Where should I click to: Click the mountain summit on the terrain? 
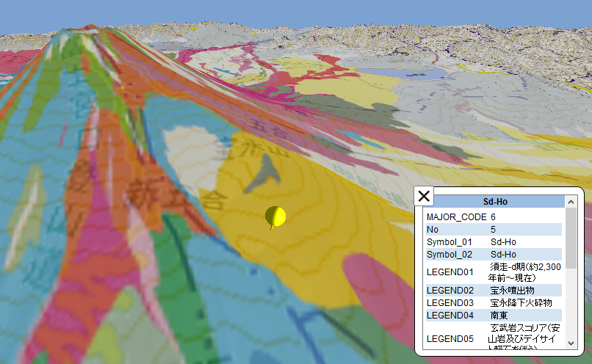[79, 30]
